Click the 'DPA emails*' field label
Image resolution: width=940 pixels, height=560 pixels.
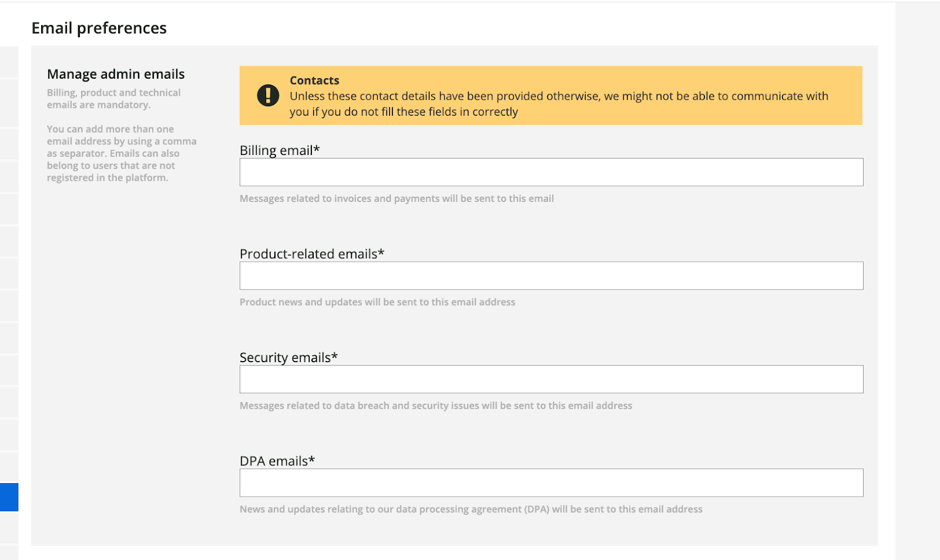(277, 461)
